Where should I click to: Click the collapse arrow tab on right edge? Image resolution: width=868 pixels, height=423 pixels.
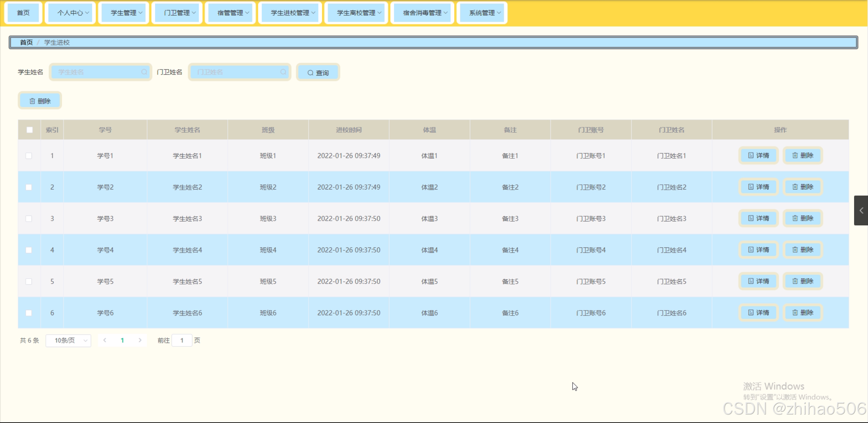(861, 210)
